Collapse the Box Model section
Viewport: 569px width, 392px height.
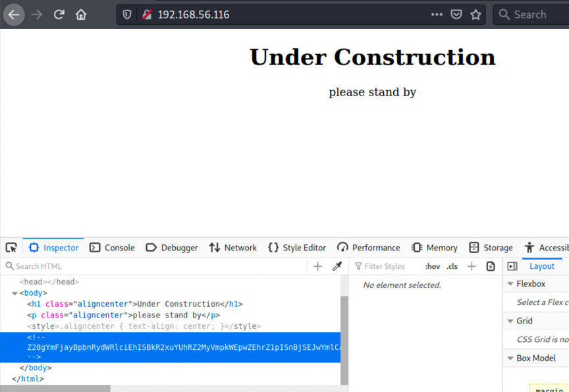pos(510,358)
